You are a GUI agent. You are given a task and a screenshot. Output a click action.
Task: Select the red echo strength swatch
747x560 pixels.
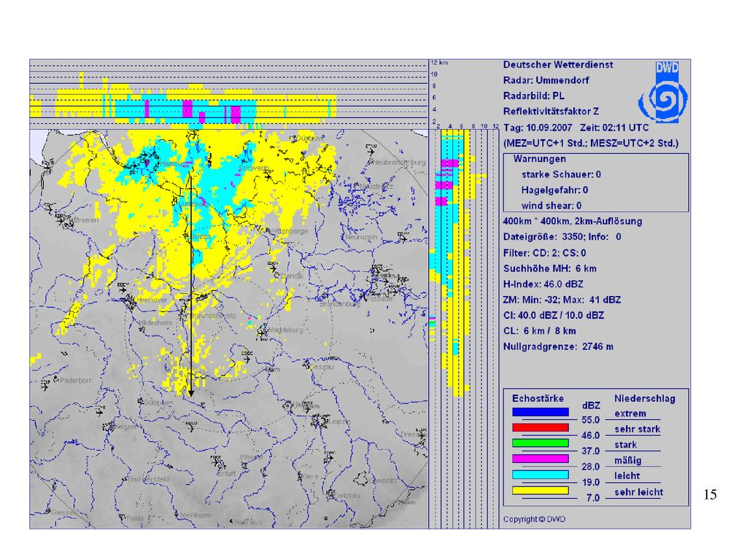[541, 427]
